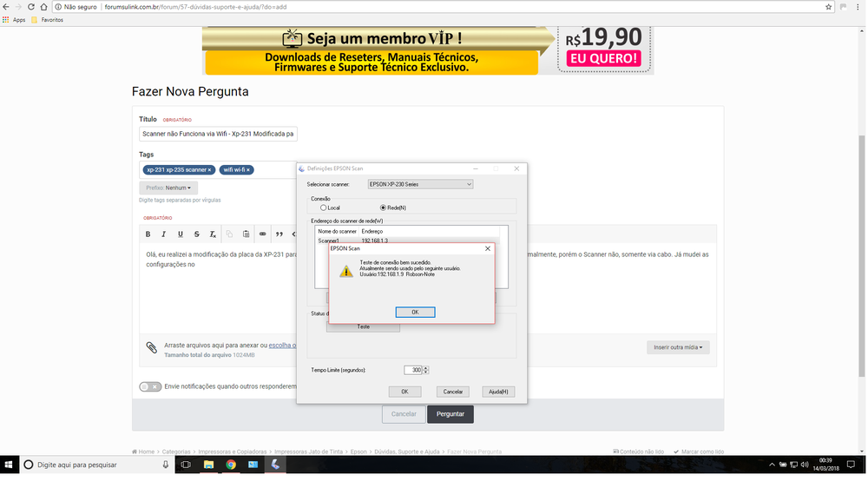Image resolution: width=868 pixels, height=488 pixels.
Task: Select the Scanner1 row in address list
Action: coord(407,241)
